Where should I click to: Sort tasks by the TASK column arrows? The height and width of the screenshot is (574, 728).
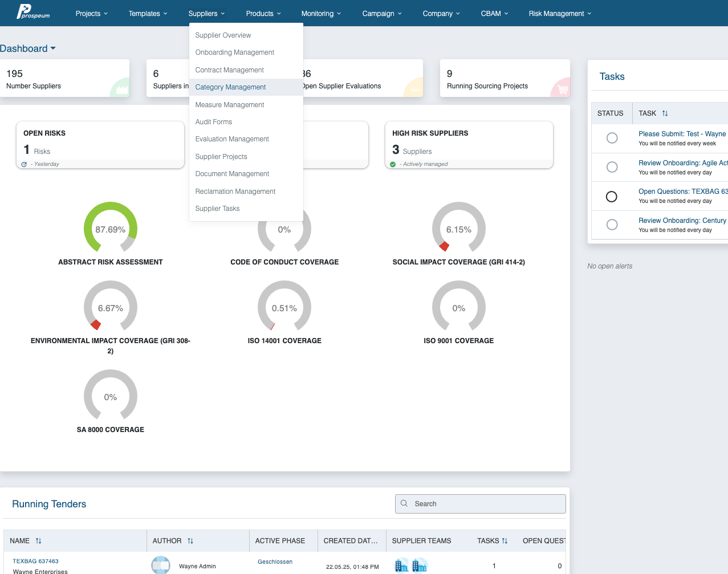(665, 113)
